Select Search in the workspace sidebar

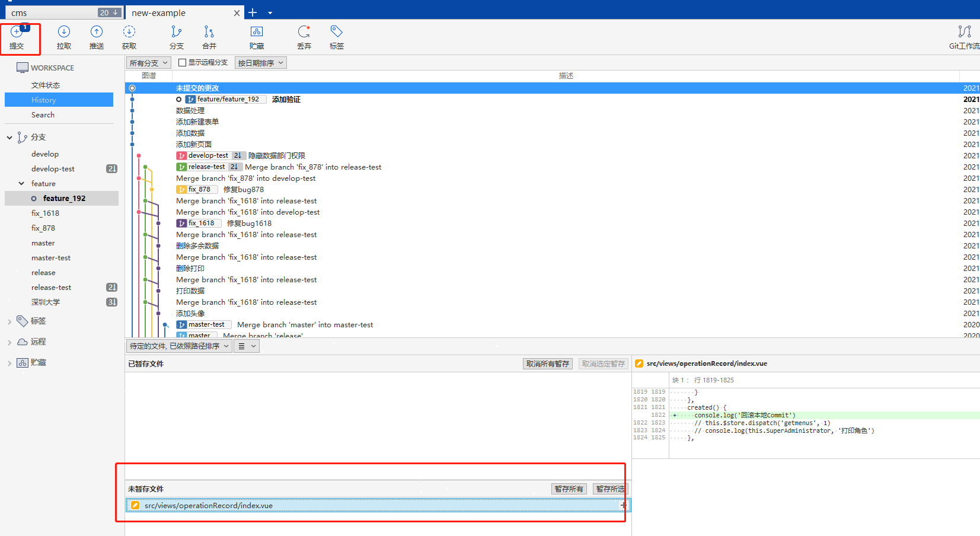[x=43, y=115]
